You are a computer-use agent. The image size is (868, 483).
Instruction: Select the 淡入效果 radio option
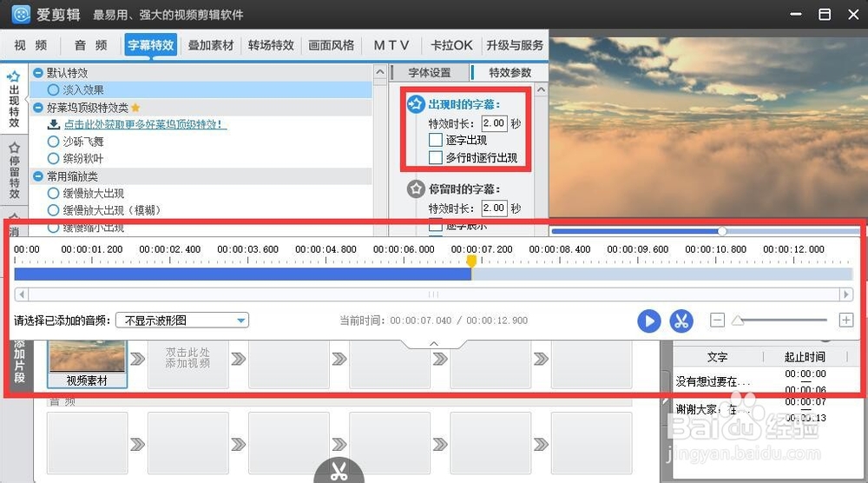point(53,89)
